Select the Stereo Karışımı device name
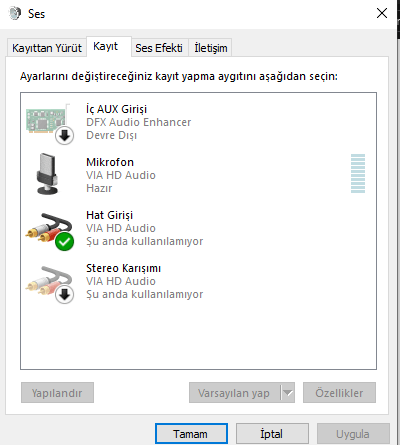The height and width of the screenshot is (445, 400). 123,268
